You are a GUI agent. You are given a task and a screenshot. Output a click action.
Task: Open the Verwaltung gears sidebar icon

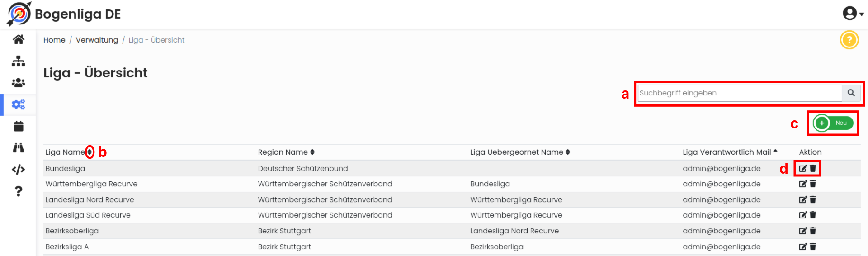pyautogui.click(x=19, y=104)
